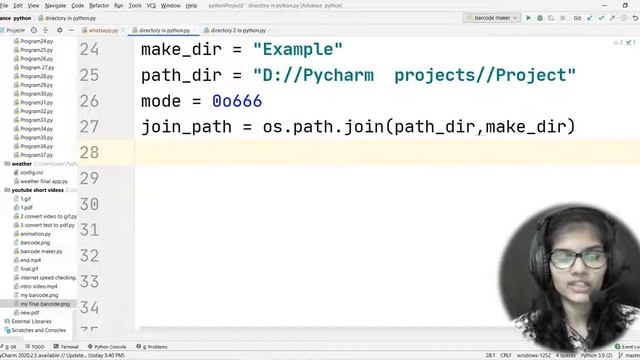Run with coverage icon
Image resolution: width=640 pixels, height=360 pixels.
[x=551, y=18]
